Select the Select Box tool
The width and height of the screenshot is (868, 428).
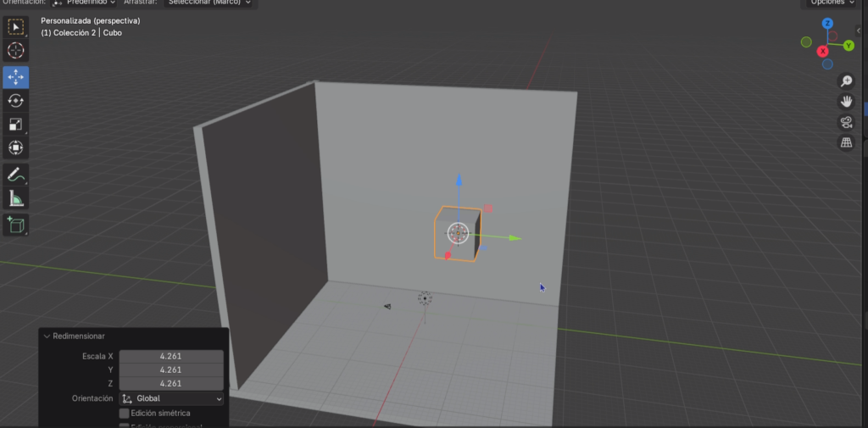coord(15,26)
